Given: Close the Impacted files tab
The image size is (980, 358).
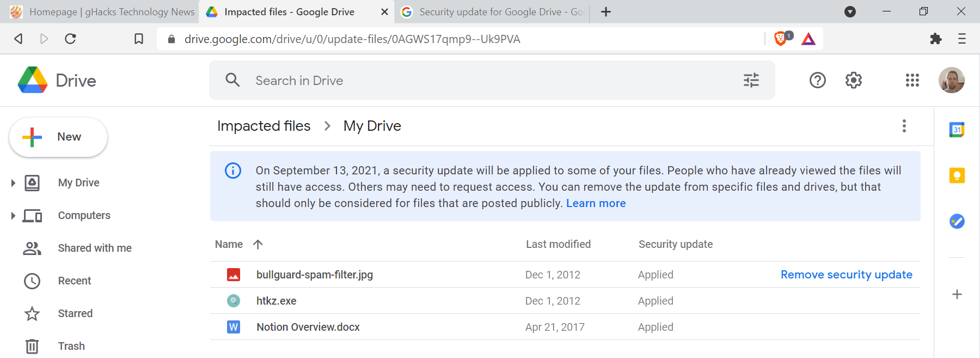Looking at the screenshot, I should [x=384, y=11].
